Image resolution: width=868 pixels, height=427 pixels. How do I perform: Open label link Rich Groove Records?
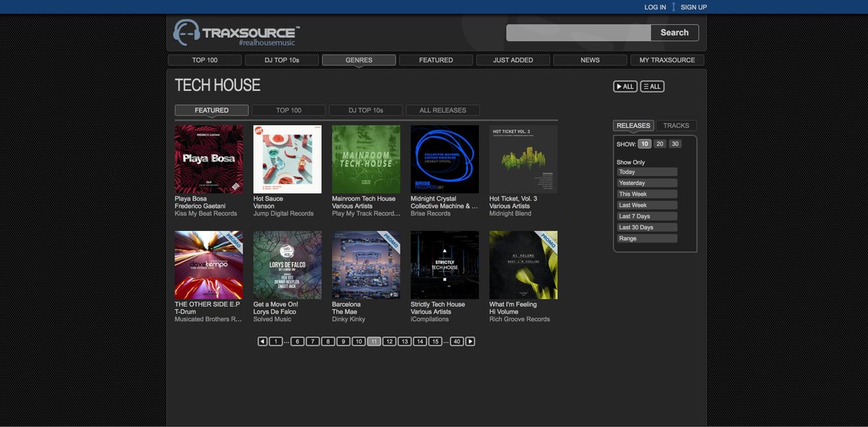point(519,319)
